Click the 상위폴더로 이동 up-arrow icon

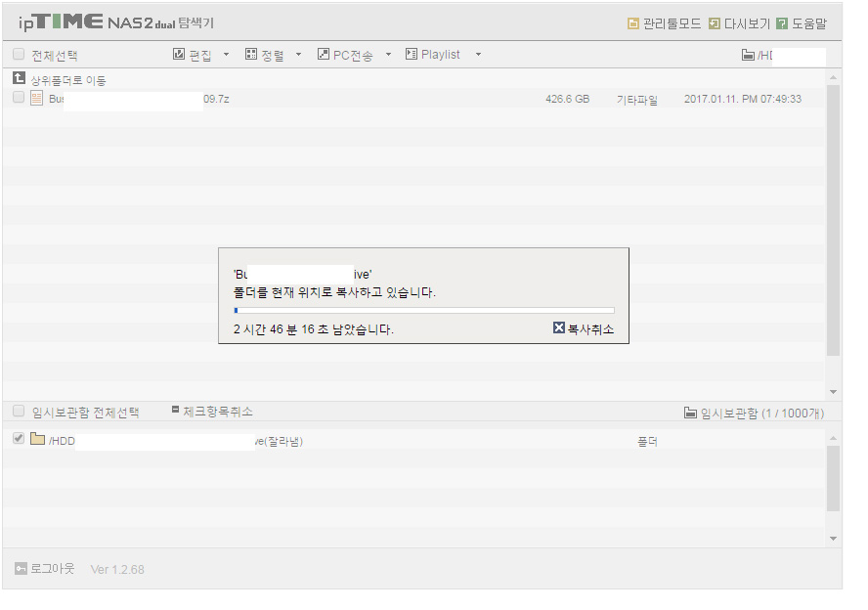pyautogui.click(x=19, y=78)
